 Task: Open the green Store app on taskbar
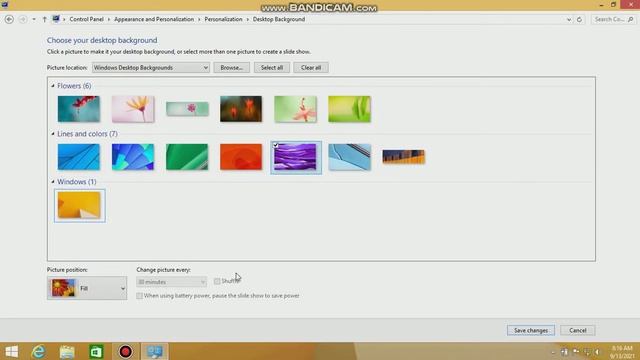pos(96,351)
